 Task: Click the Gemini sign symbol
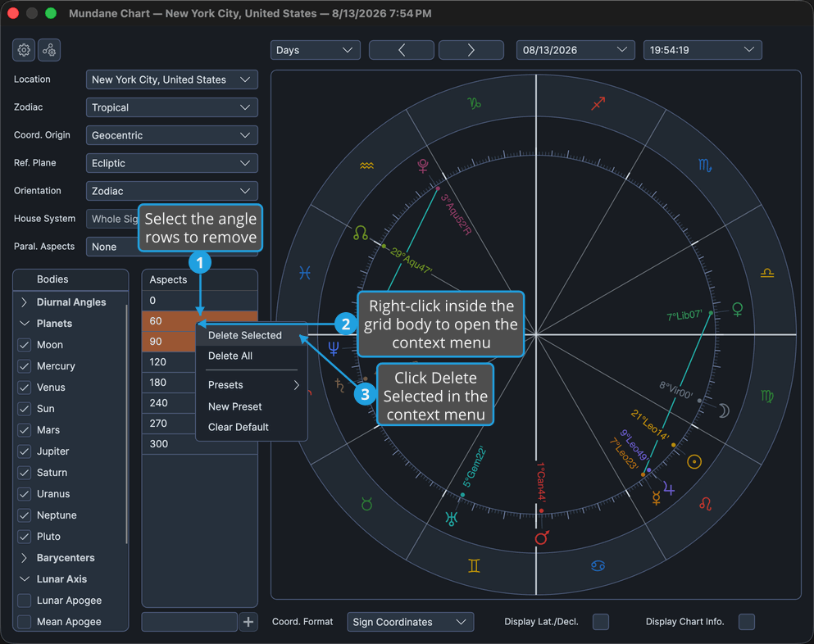tap(474, 565)
